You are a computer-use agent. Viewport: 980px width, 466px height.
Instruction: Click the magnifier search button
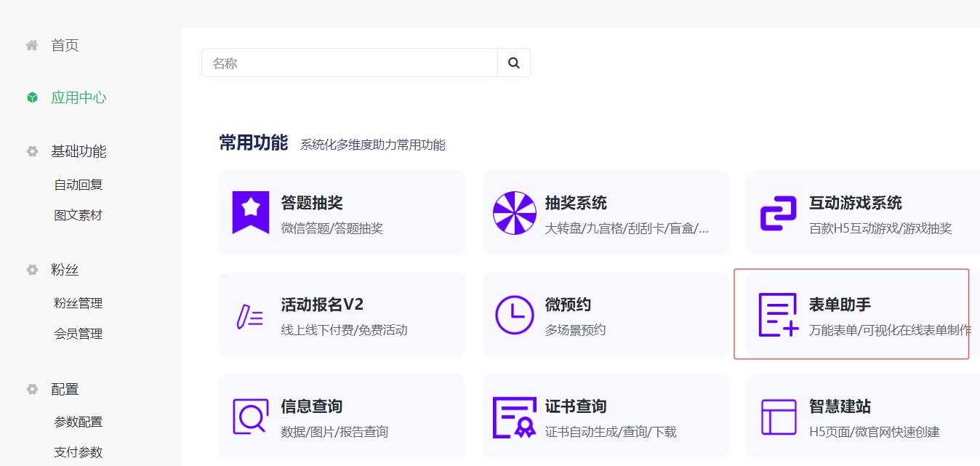coord(514,63)
